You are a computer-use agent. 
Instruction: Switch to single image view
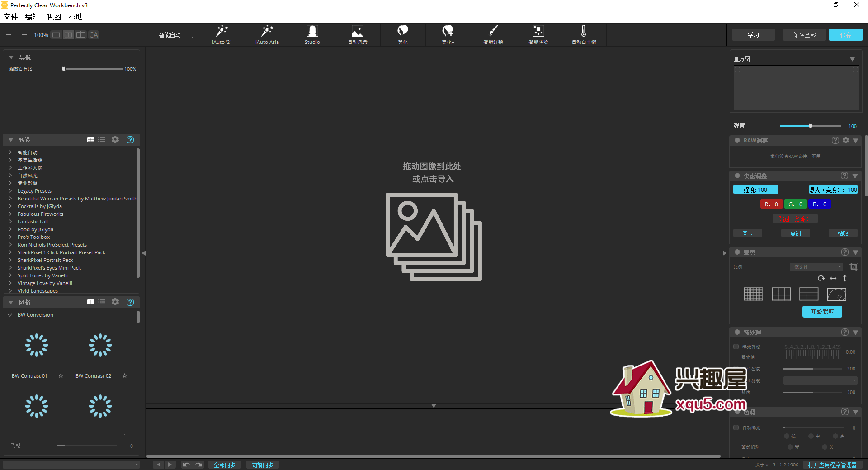pyautogui.click(x=56, y=35)
